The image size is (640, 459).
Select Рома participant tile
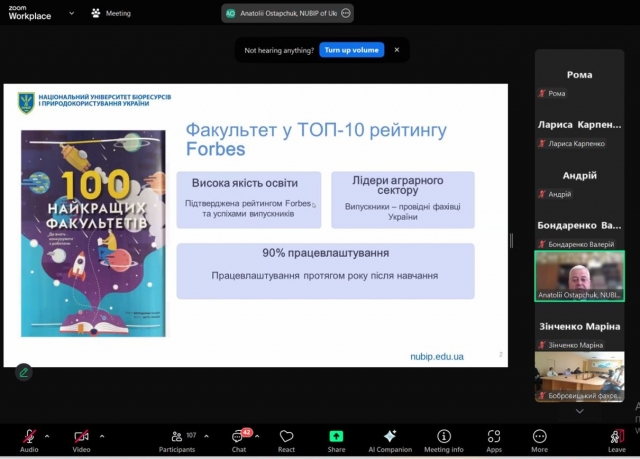(x=580, y=74)
